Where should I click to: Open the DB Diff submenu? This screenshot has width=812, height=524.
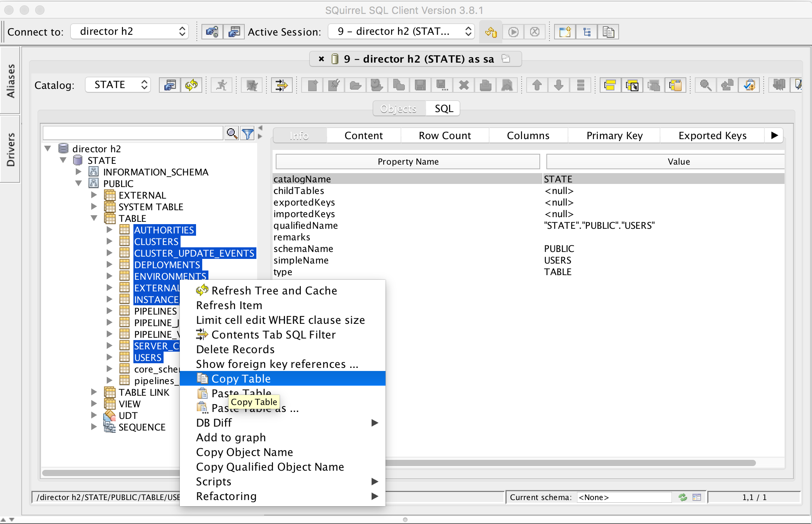tap(283, 422)
